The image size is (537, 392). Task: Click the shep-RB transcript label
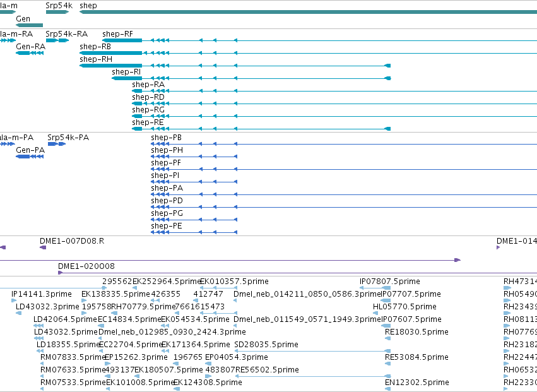point(95,47)
